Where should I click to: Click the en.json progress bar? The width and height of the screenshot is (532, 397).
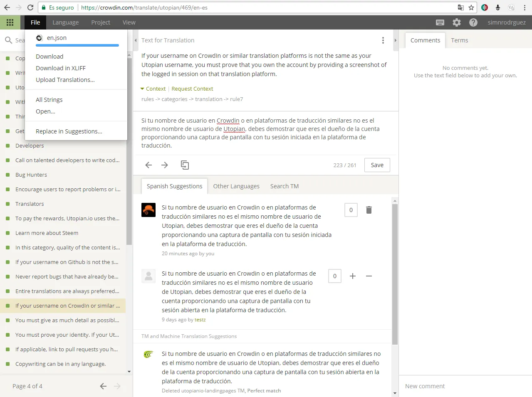coord(77,45)
